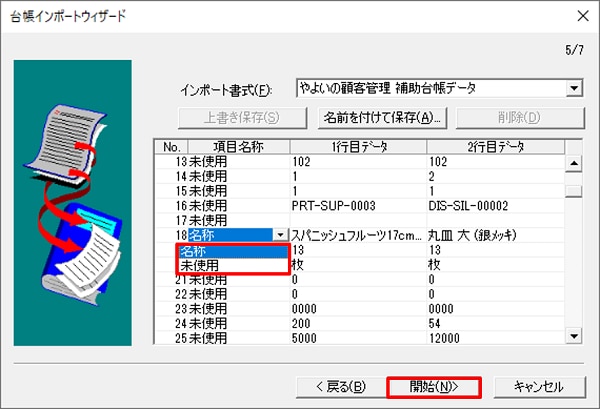Select 未使用 cell in row 24
This screenshot has width=600, height=409.
click(239, 324)
